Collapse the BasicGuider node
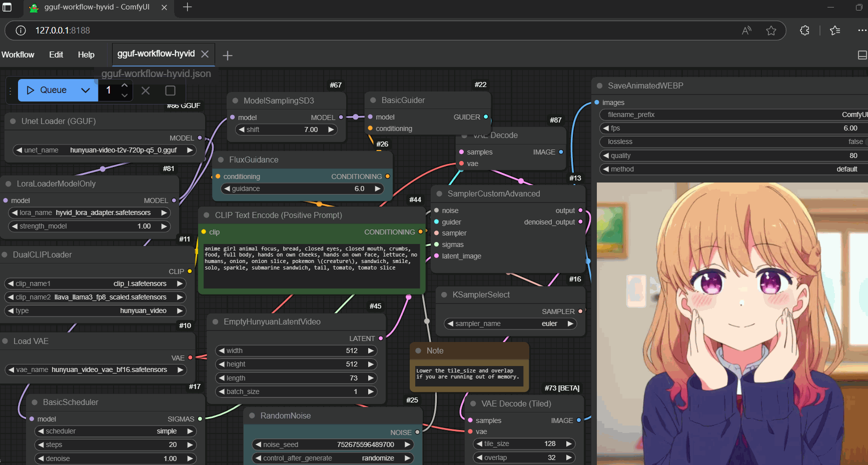The width and height of the screenshot is (868, 465). (x=373, y=100)
